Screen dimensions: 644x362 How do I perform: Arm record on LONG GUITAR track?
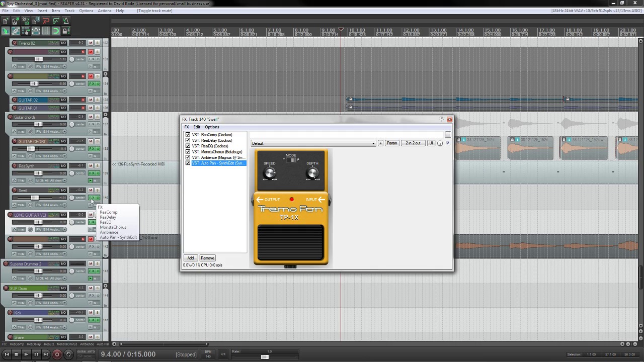(10, 215)
